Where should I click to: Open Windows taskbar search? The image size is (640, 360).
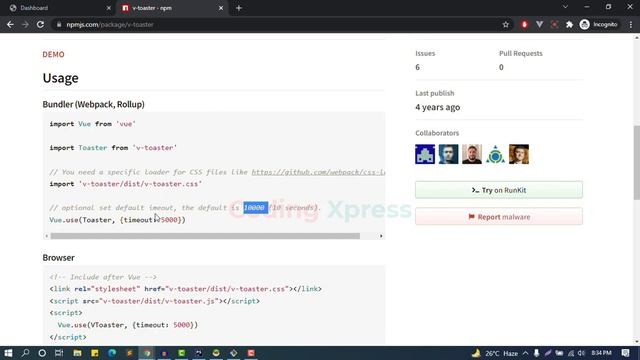(25, 353)
